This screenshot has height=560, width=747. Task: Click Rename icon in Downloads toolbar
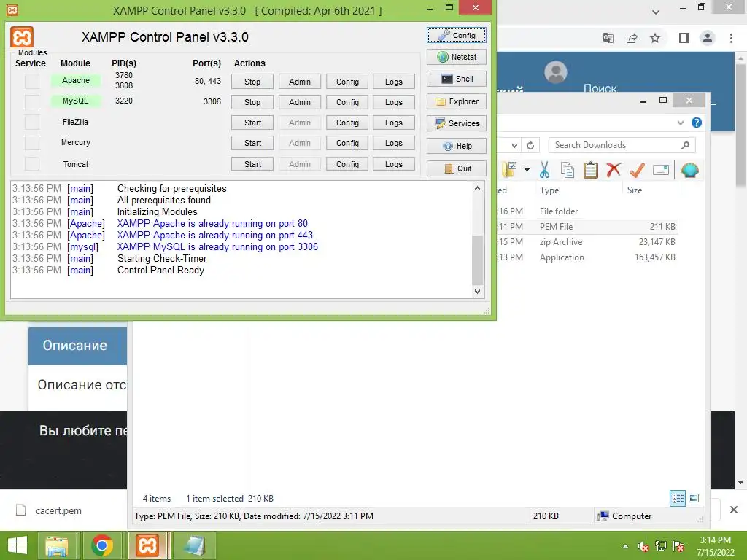[x=661, y=169]
